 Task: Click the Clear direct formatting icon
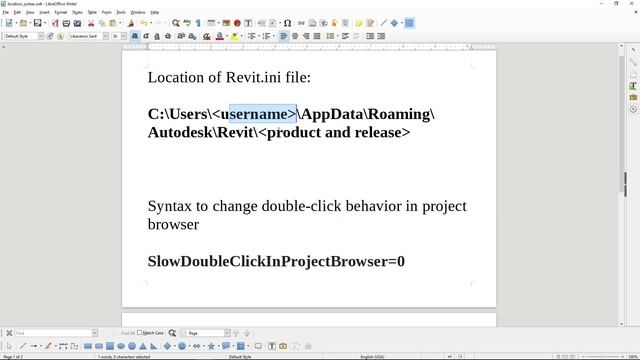207,36
